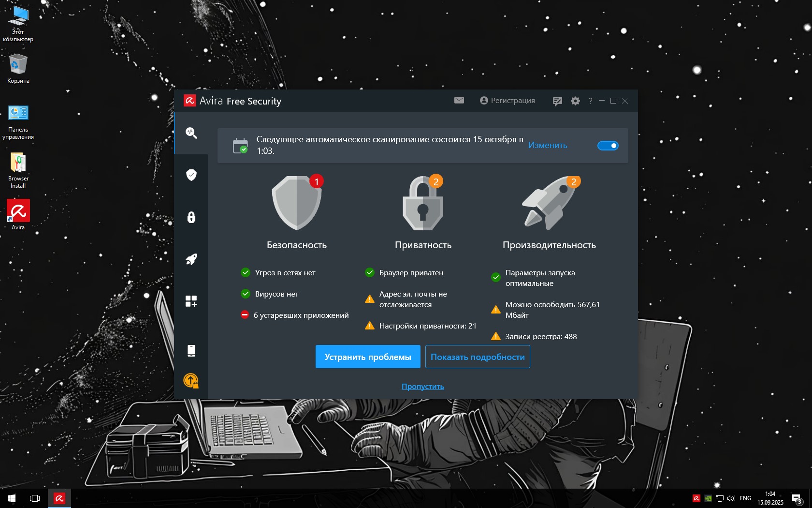This screenshot has height=508, width=812.
Task: Click 'Параметры запуска оптимальные' text
Action: point(540,278)
